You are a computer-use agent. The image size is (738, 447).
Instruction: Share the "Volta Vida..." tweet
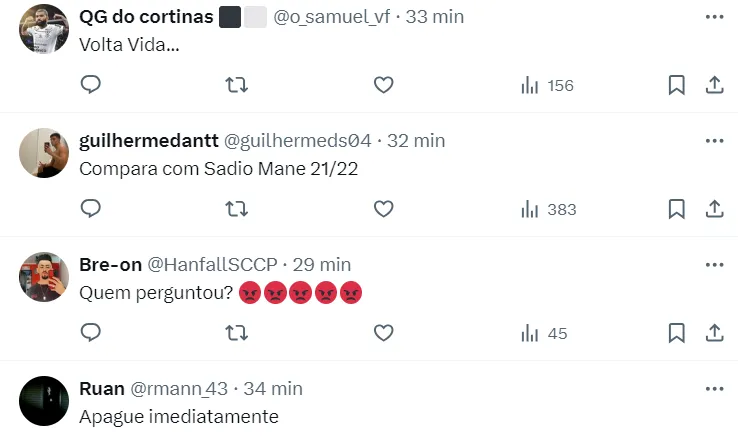(x=714, y=85)
